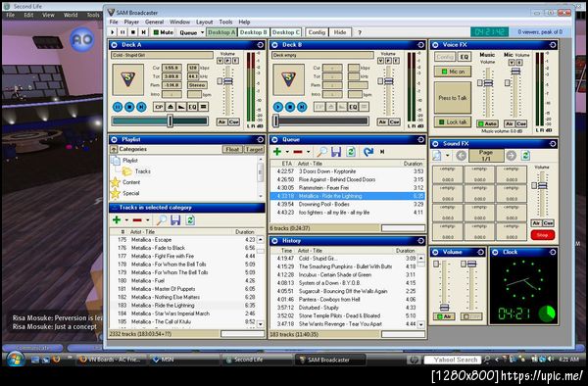Viewport: 588px width, 386px height.
Task: Save the Queue with the disk icon
Action: (x=336, y=152)
